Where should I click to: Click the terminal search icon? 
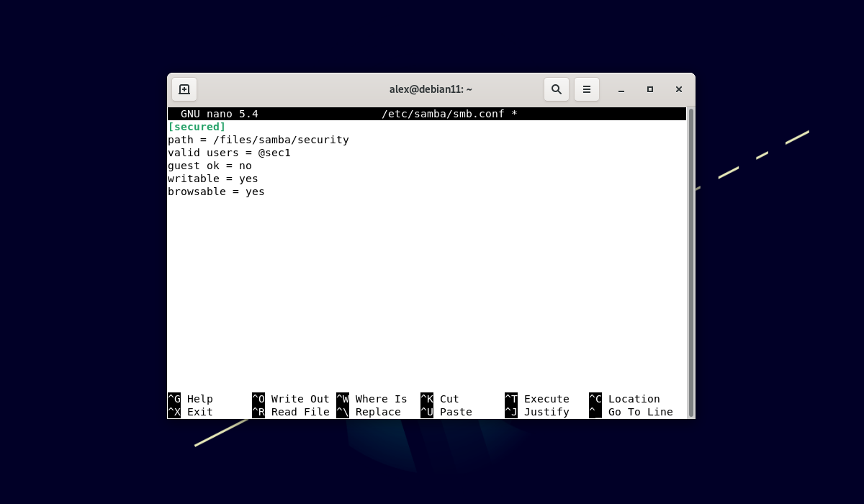point(557,89)
